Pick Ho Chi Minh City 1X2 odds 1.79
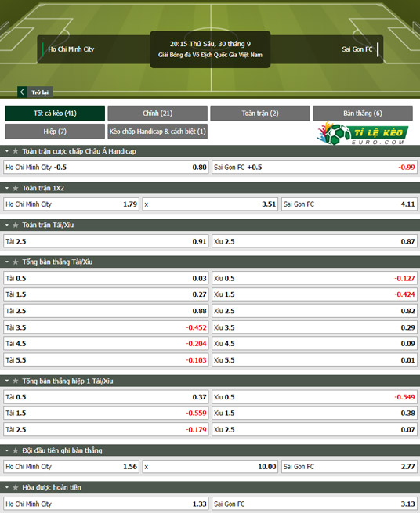The width and height of the screenshot is (420, 513). [71, 204]
